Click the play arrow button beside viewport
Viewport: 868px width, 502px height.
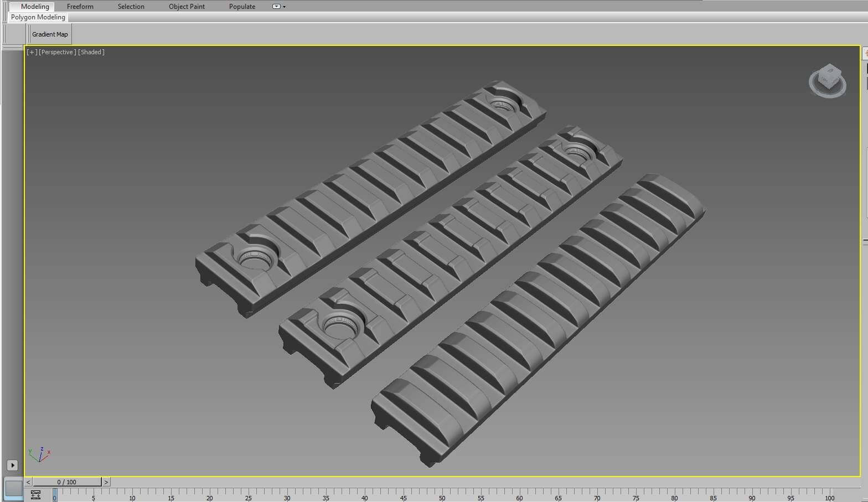(x=12, y=465)
